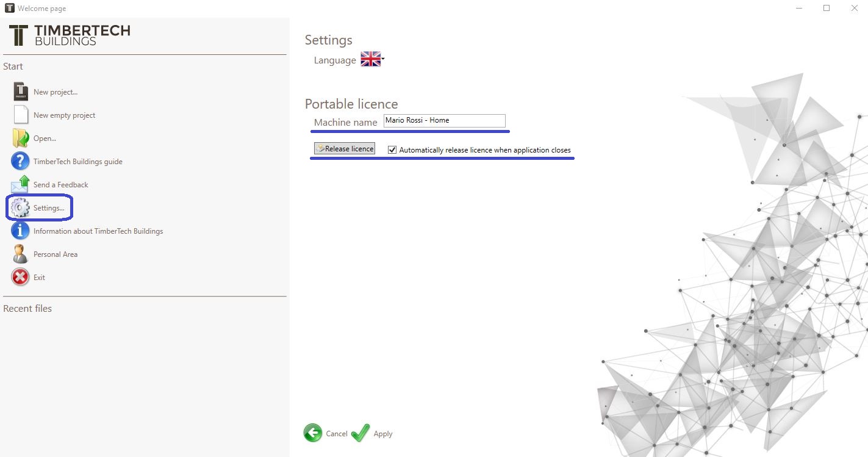The width and height of the screenshot is (868, 457).
Task: Expand the language selector arrow
Action: (383, 59)
